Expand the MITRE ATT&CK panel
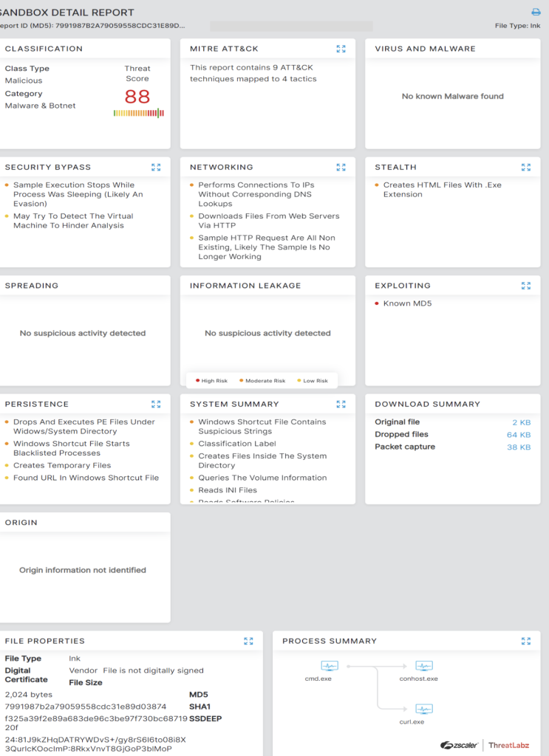Screen dimensions: 549x756 click(x=341, y=49)
